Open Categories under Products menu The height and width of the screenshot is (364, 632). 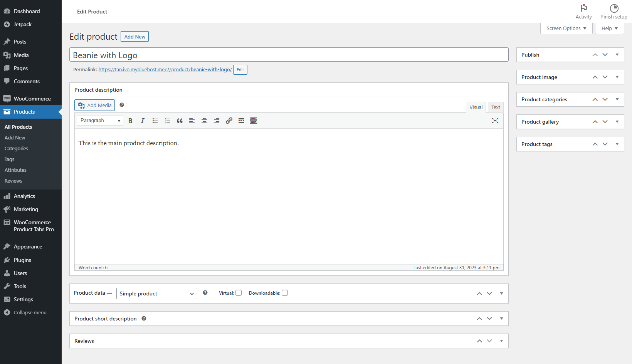tap(16, 148)
